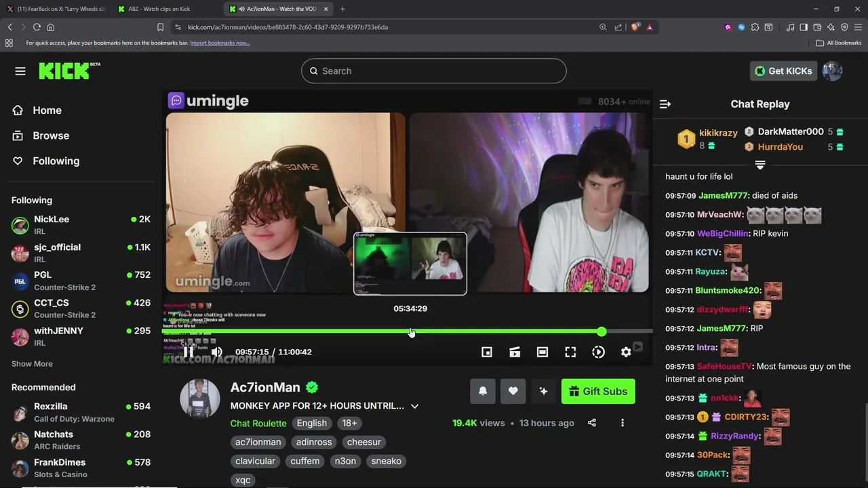Open the browser extensions puzzle icon
The image size is (868, 488).
point(755,27)
